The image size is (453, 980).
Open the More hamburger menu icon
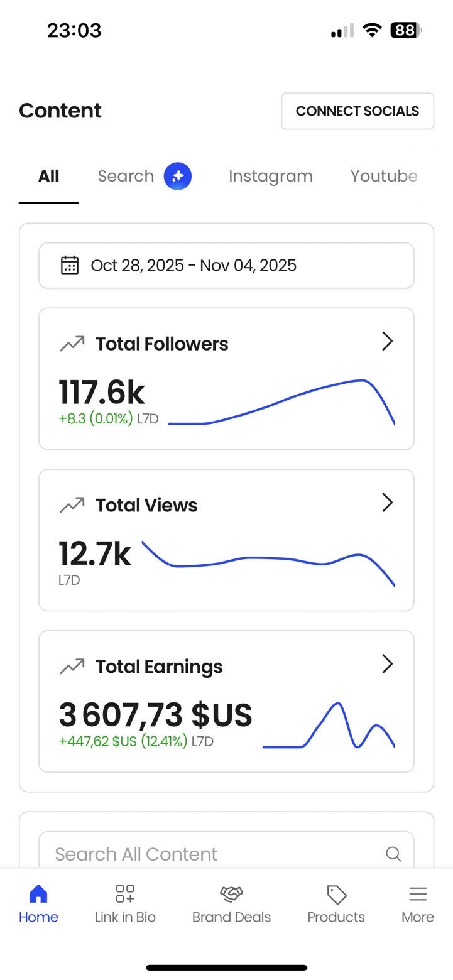(x=418, y=894)
